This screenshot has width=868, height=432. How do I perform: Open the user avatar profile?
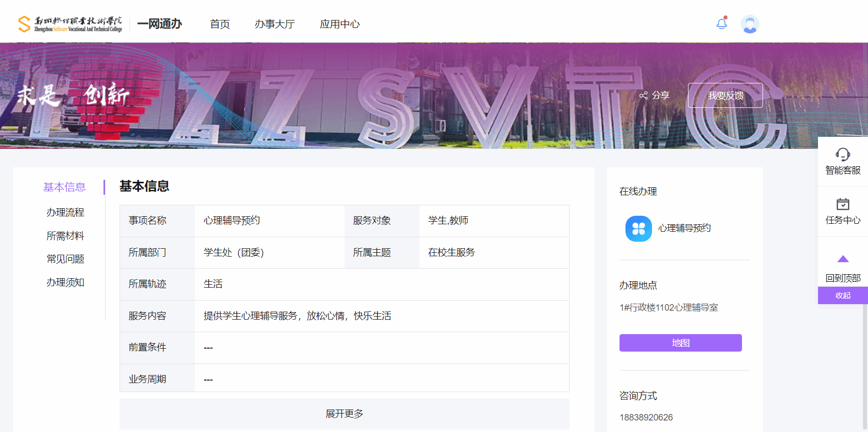tap(749, 24)
